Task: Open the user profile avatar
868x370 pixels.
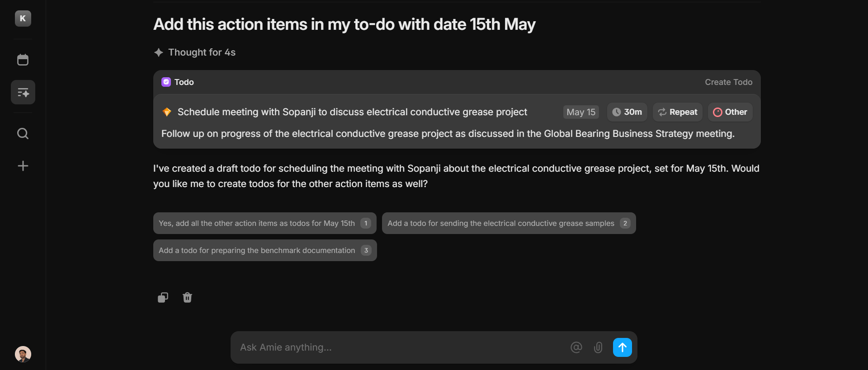Action: (23, 354)
